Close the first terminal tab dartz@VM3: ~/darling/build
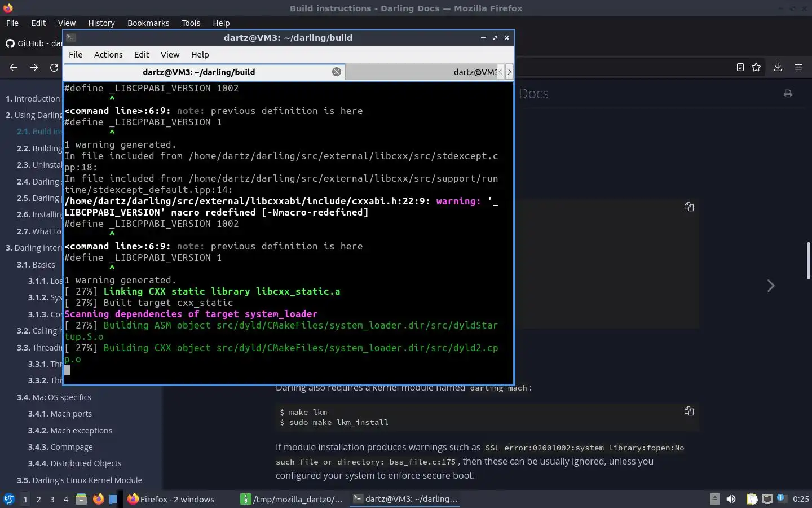The image size is (812, 508). (x=337, y=72)
